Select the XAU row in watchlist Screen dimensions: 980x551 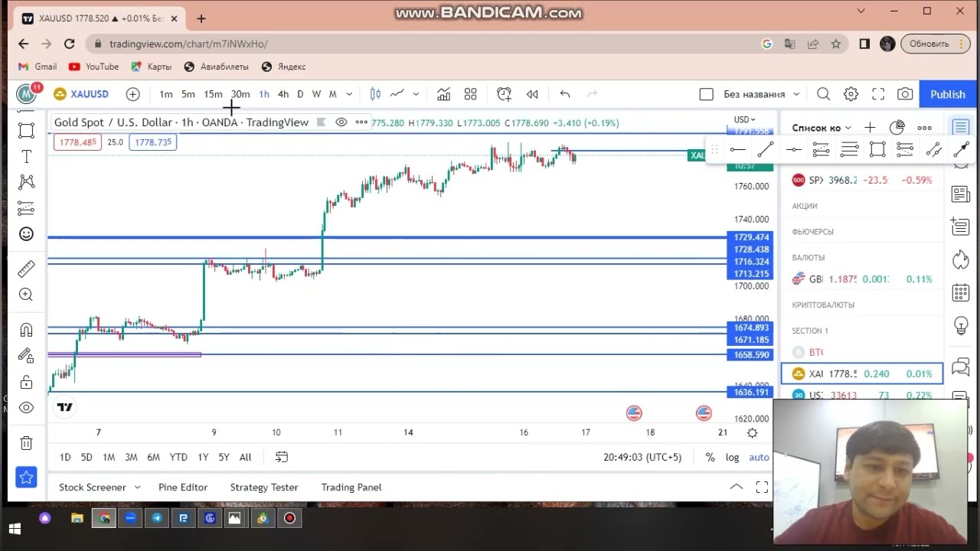coord(862,373)
